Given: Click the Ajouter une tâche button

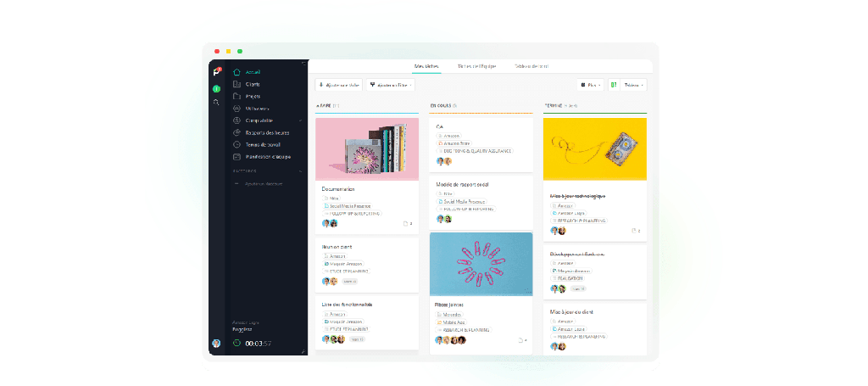Looking at the screenshot, I should (x=339, y=86).
